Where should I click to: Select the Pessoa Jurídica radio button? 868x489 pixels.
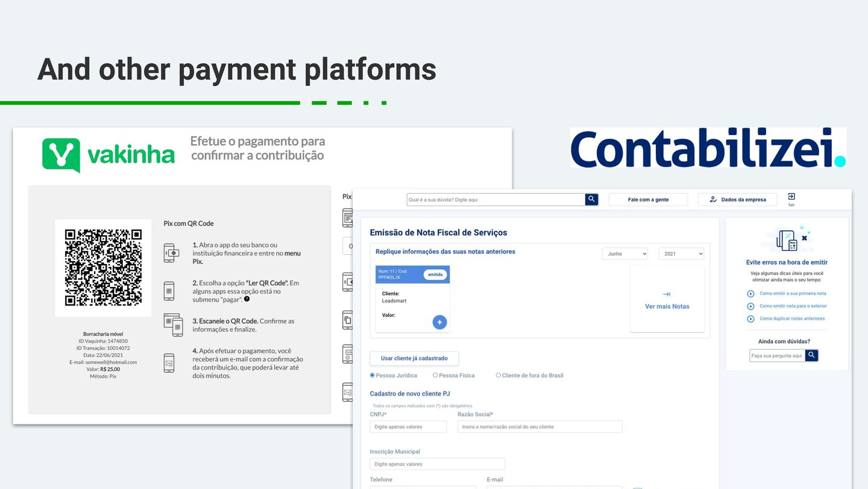(373, 375)
